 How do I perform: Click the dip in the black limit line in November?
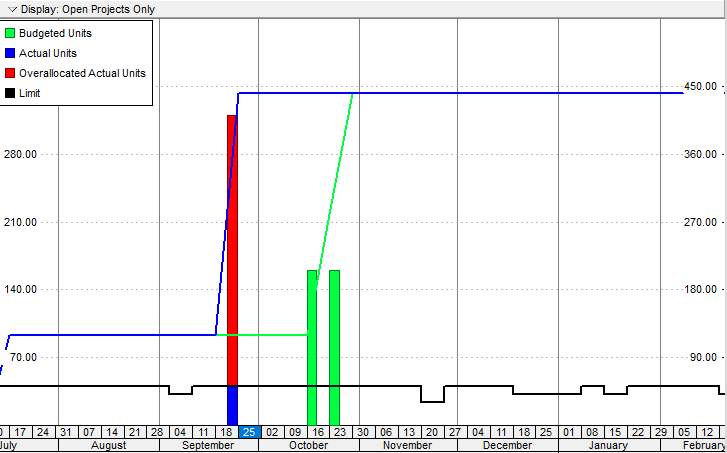(432, 401)
